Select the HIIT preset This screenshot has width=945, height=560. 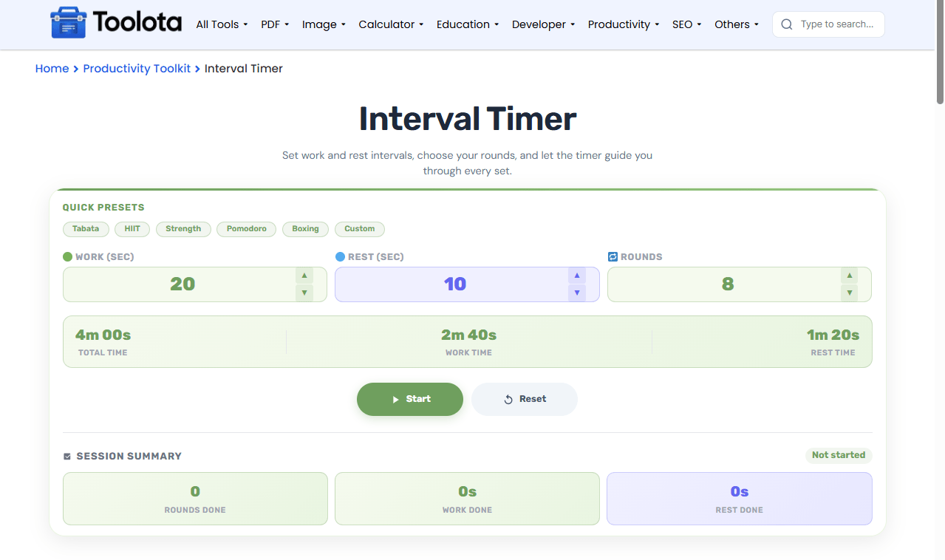tap(132, 229)
